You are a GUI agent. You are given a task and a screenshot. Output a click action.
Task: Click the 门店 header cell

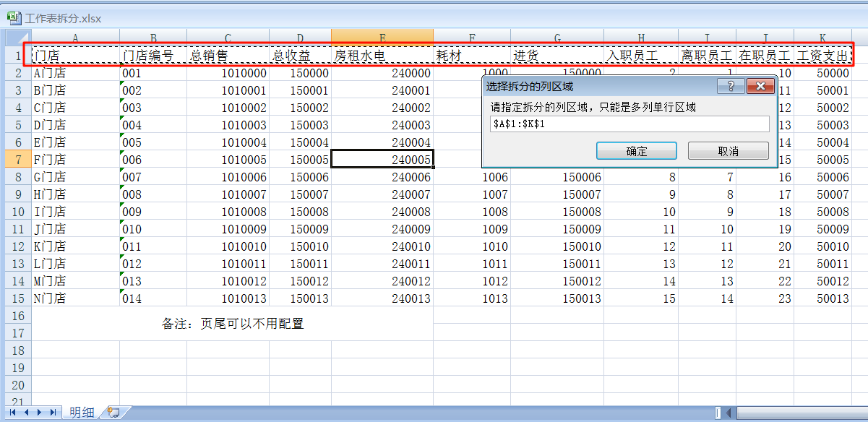[76, 56]
